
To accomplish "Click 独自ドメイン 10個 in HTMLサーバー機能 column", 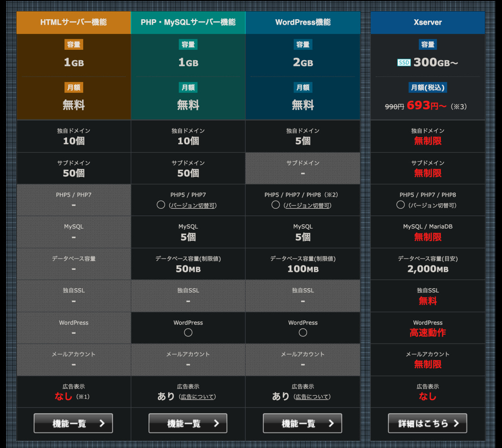I will coord(74,136).
